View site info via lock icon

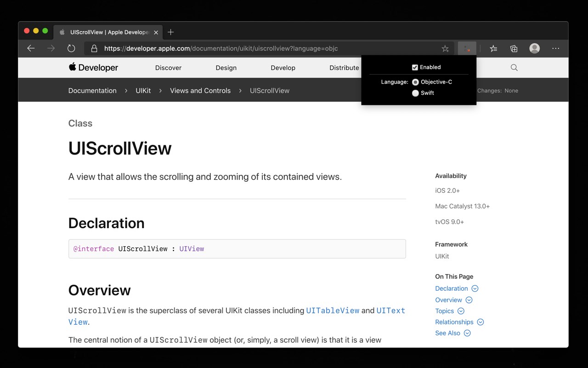pos(94,48)
